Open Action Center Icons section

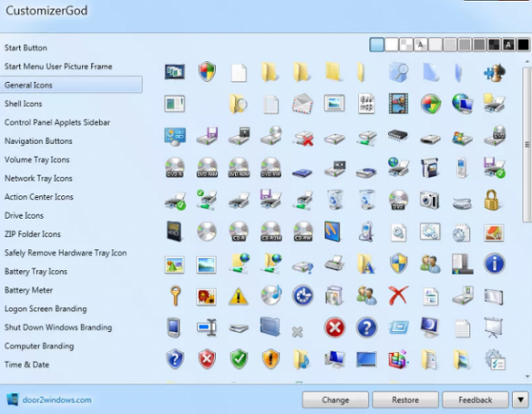pyautogui.click(x=39, y=197)
